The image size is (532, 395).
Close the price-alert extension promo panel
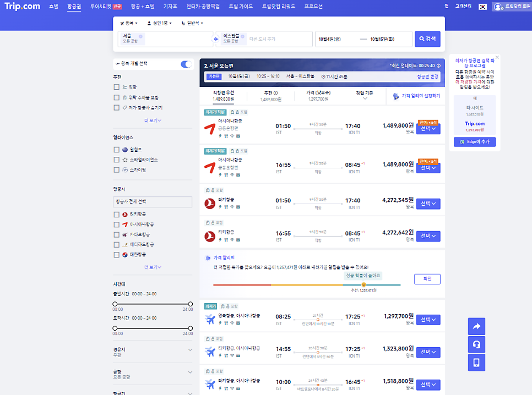[x=497, y=57]
